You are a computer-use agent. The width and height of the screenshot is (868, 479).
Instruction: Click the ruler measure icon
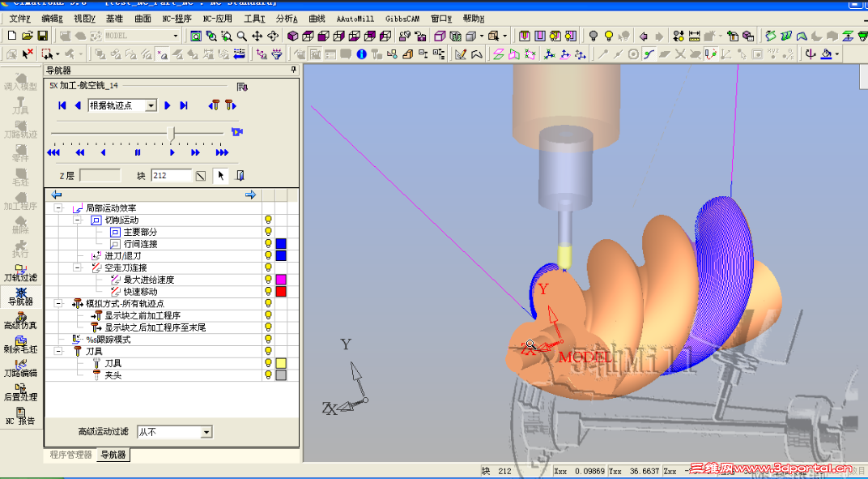[x=694, y=36]
